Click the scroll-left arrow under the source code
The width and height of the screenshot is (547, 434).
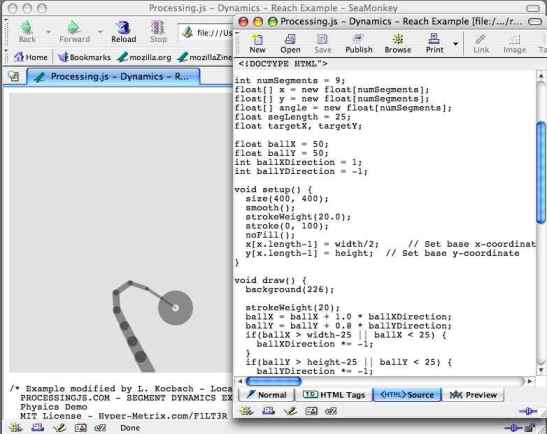[x=239, y=381]
